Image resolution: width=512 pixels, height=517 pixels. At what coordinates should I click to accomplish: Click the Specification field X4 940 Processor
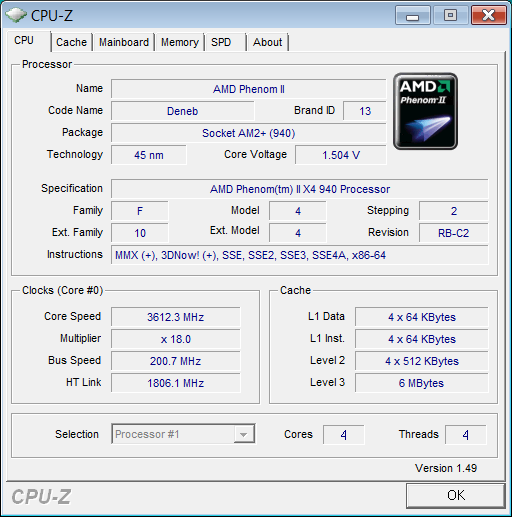coord(300,189)
